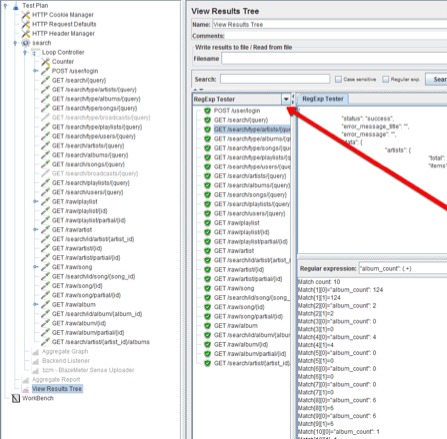
Task: Click the Backend Listener icon
Action: pyautogui.click(x=36, y=361)
